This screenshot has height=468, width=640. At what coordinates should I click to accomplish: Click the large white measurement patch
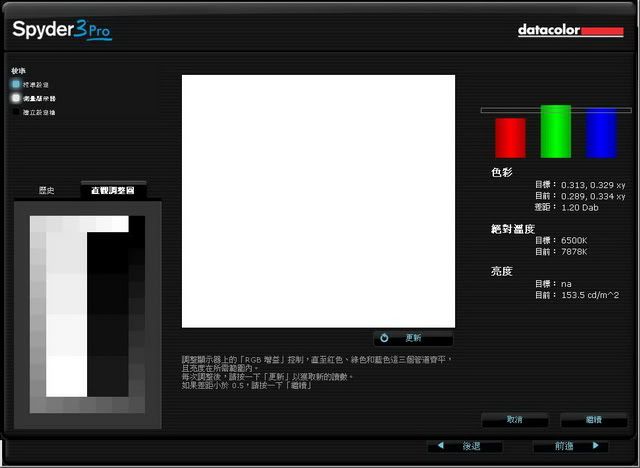(x=318, y=201)
